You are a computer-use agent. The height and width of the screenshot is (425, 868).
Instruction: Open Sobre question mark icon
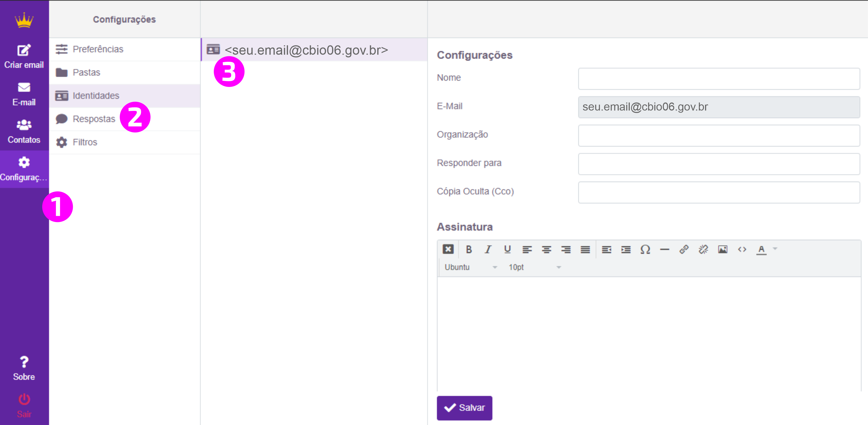point(24,362)
